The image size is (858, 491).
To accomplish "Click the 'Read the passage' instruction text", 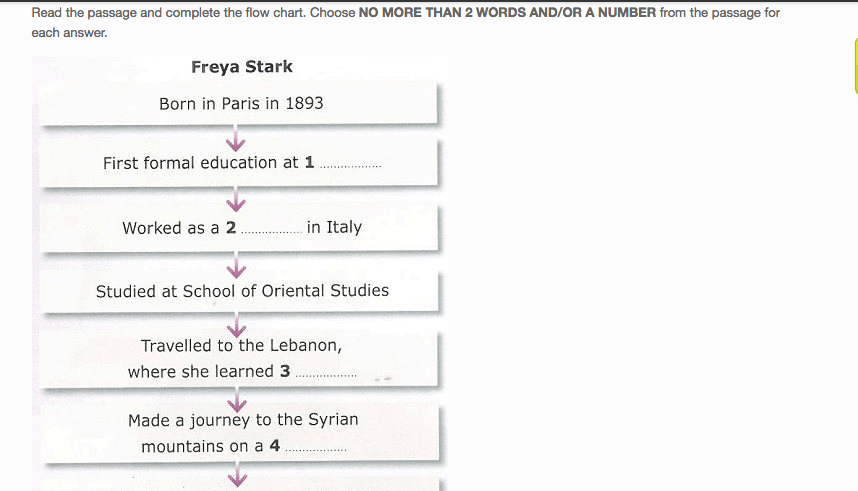I will (x=82, y=12).
